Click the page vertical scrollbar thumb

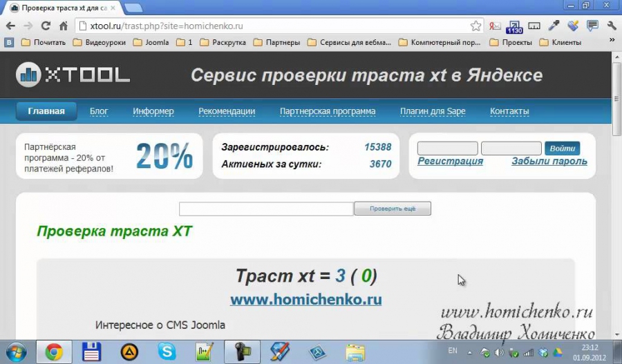[616, 98]
